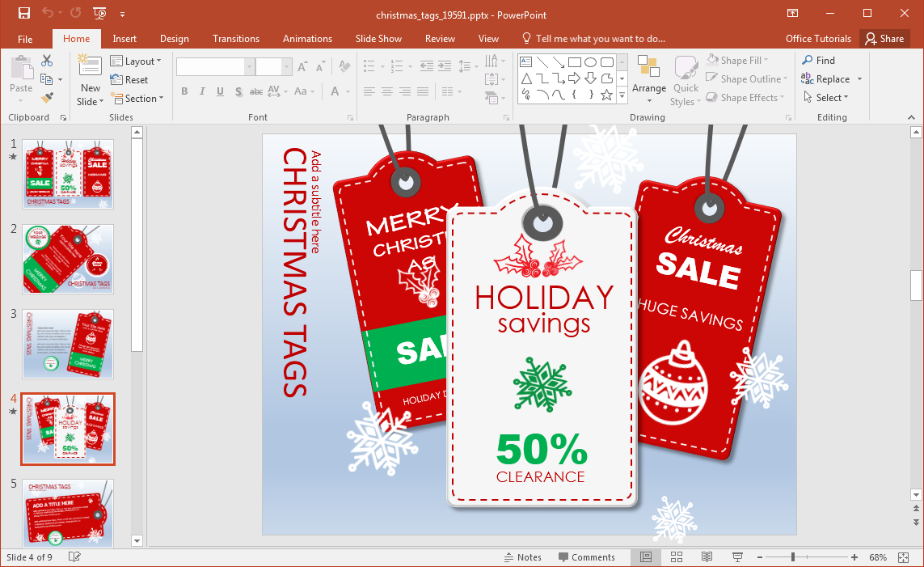Start Slide Show from status bar
Viewport: 924px width, 567px height.
(737, 557)
